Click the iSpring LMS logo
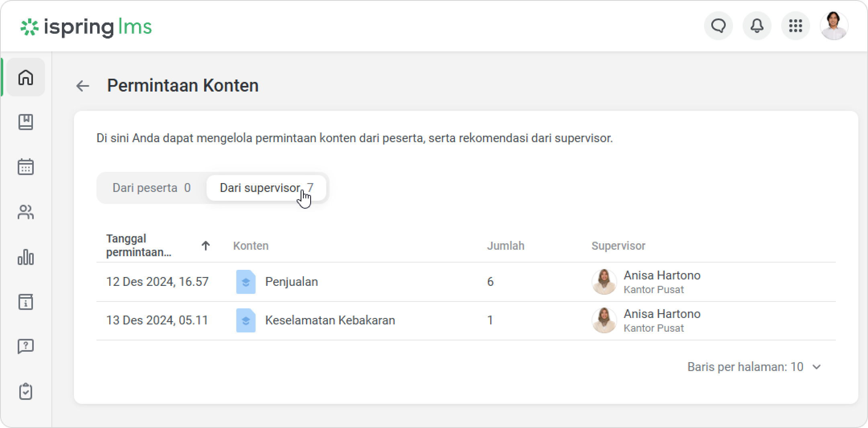The height and width of the screenshot is (428, 868). [86, 27]
